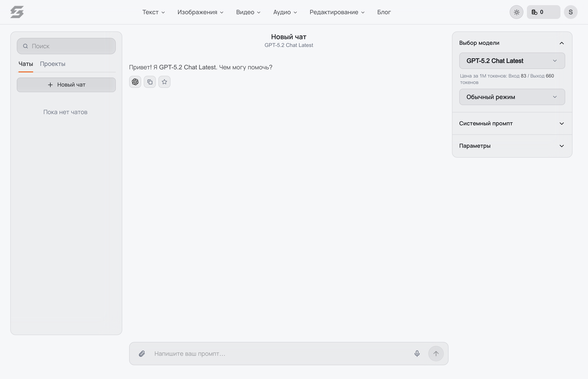This screenshot has height=379, width=588.
Task: Open the GPT-5.2 Chat Latest model dropdown
Action: (x=512, y=61)
